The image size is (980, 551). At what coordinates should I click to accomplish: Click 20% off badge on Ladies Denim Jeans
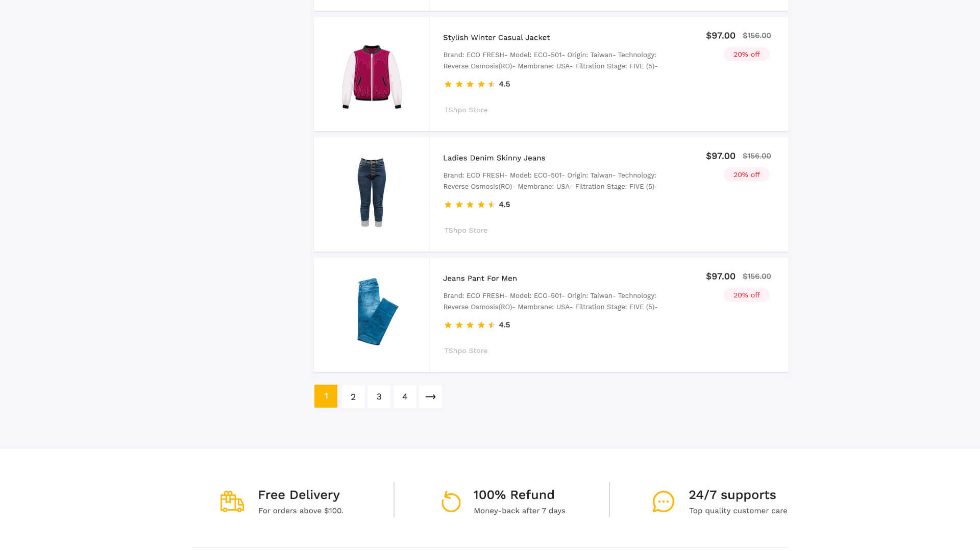pos(746,174)
